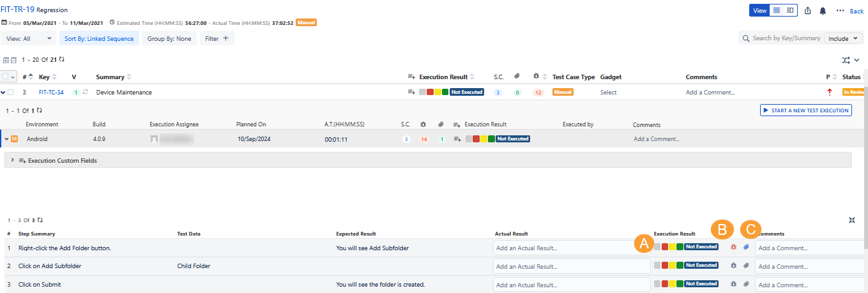Click the shuffle columns icon

click(x=846, y=60)
